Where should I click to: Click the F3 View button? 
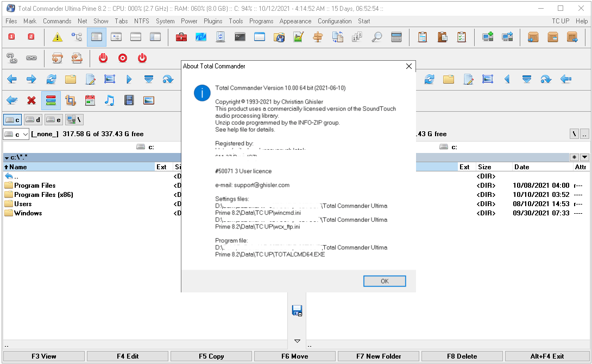tap(44, 356)
